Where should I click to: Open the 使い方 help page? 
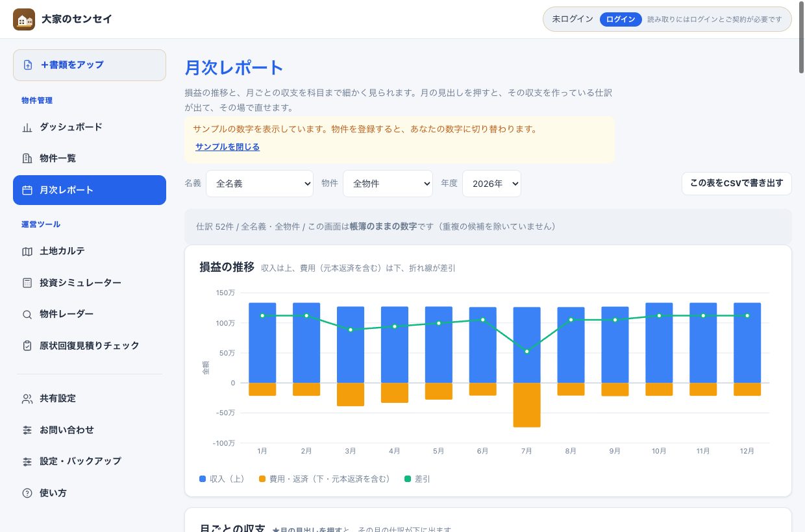[x=90, y=493]
